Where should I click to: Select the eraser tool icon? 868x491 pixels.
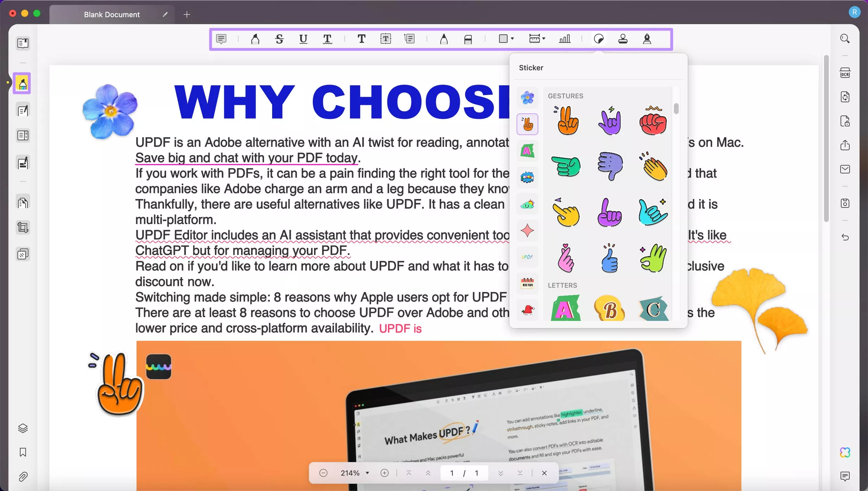coord(468,39)
